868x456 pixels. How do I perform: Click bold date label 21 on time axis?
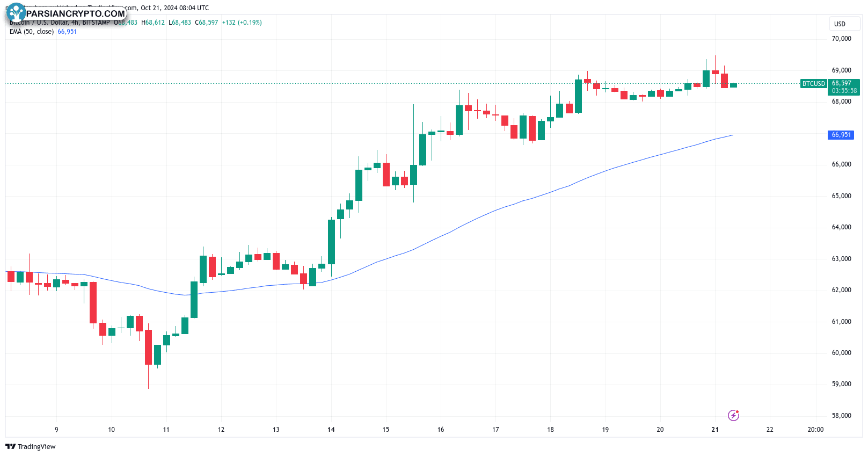(x=715, y=430)
